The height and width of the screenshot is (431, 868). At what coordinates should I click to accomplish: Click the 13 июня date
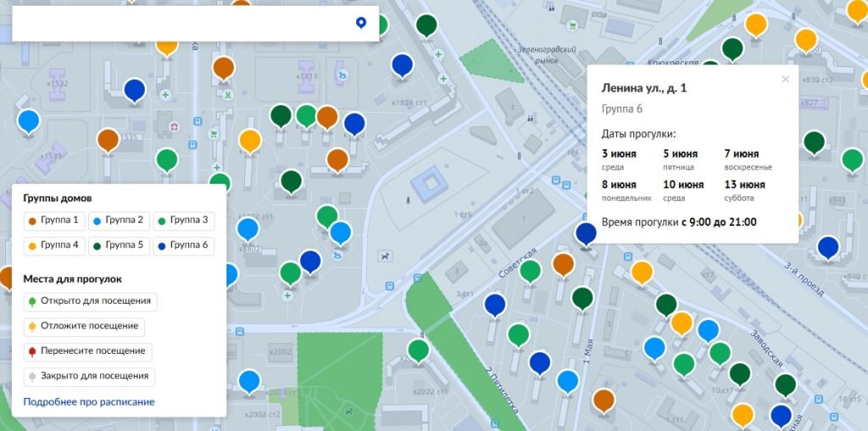(744, 185)
